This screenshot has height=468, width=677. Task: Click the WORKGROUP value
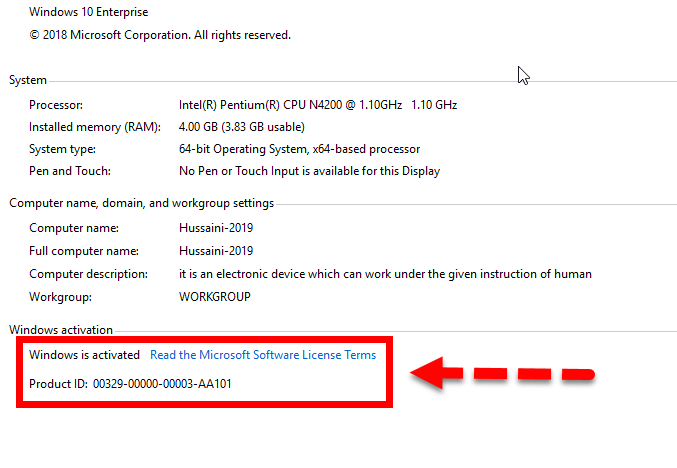(214, 297)
